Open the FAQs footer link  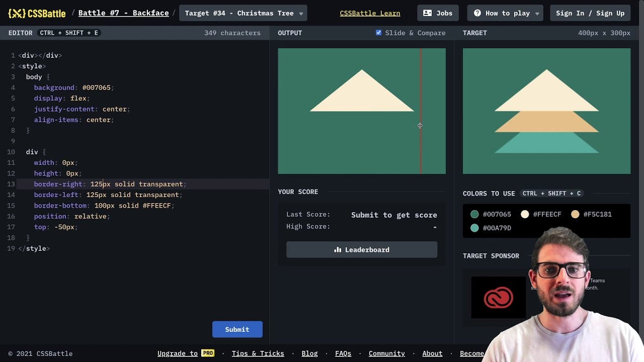click(x=343, y=353)
